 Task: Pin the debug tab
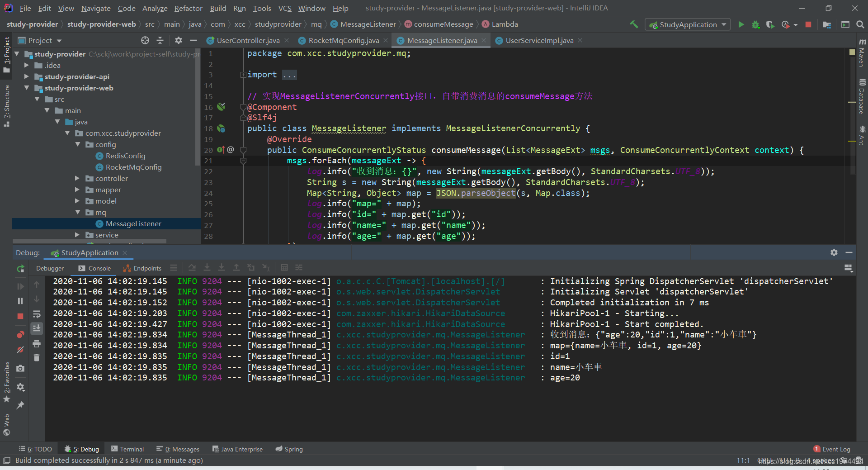(20, 405)
